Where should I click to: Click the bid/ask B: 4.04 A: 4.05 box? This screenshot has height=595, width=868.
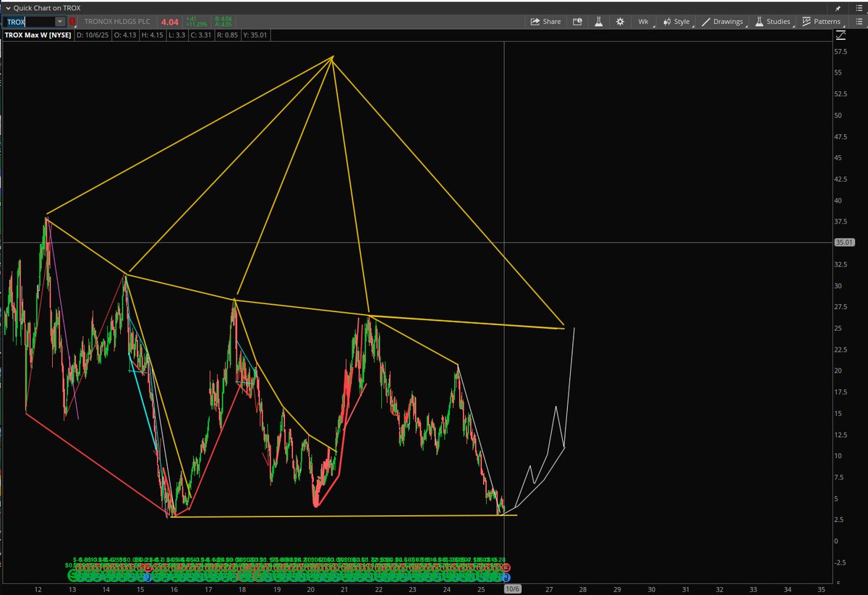(x=224, y=22)
